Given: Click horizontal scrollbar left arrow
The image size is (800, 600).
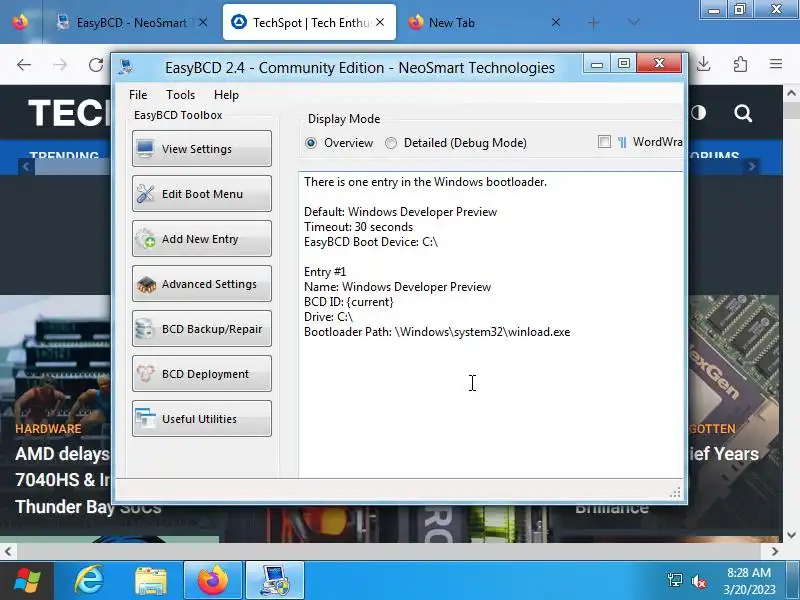Looking at the screenshot, I should coord(8,552).
